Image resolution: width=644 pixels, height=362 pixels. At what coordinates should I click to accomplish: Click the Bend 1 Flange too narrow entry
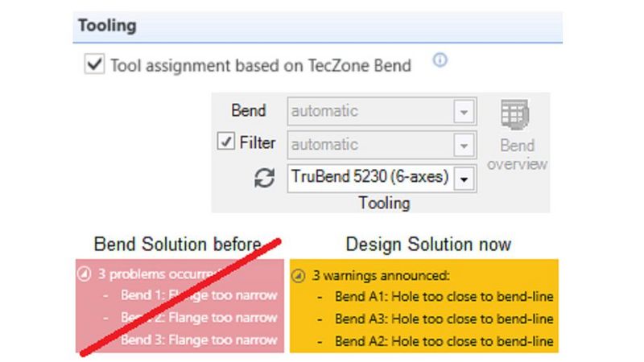click(x=199, y=295)
